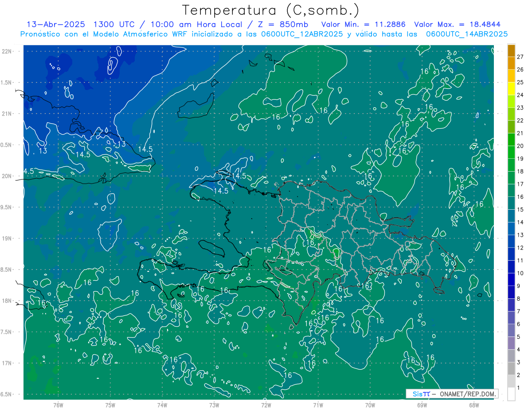The width and height of the screenshot is (532, 411).
Task: Click the 1300 UTC time label
Action: click(115, 24)
